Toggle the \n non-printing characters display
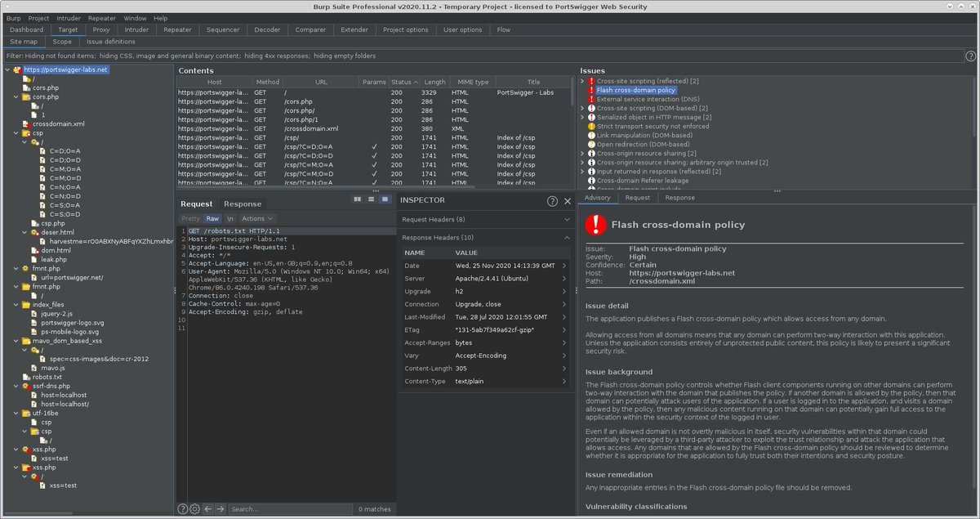The width and height of the screenshot is (980, 519). (x=232, y=218)
